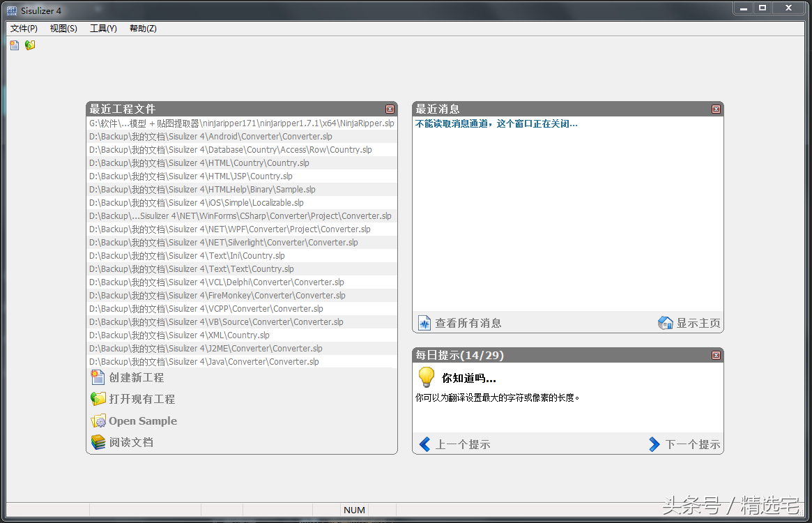This screenshot has height=523, width=812.
Task: Click 查看所有消息 link
Action: pos(468,323)
